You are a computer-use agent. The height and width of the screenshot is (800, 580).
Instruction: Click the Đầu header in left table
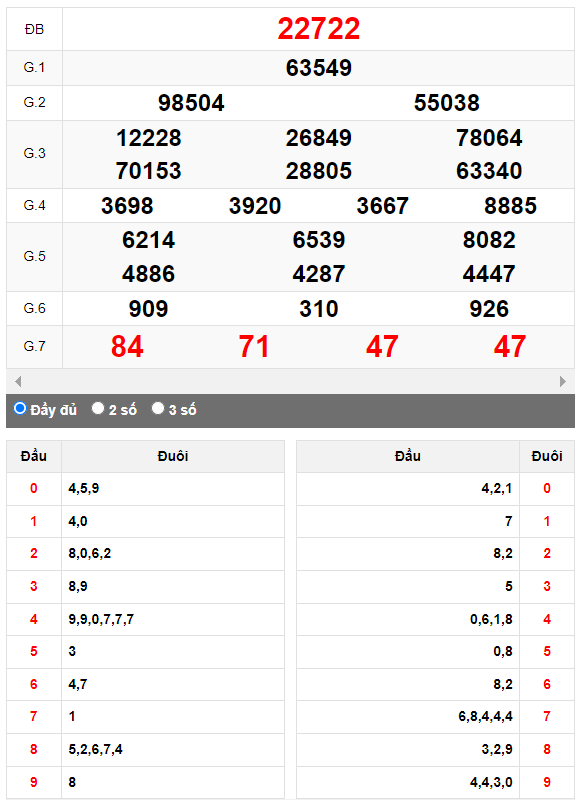point(34,456)
